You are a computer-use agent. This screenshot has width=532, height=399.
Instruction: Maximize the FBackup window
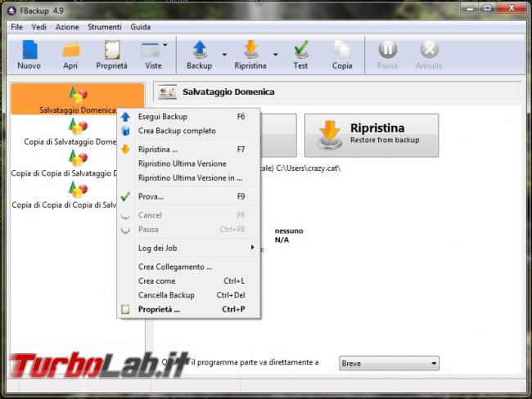tap(488, 8)
